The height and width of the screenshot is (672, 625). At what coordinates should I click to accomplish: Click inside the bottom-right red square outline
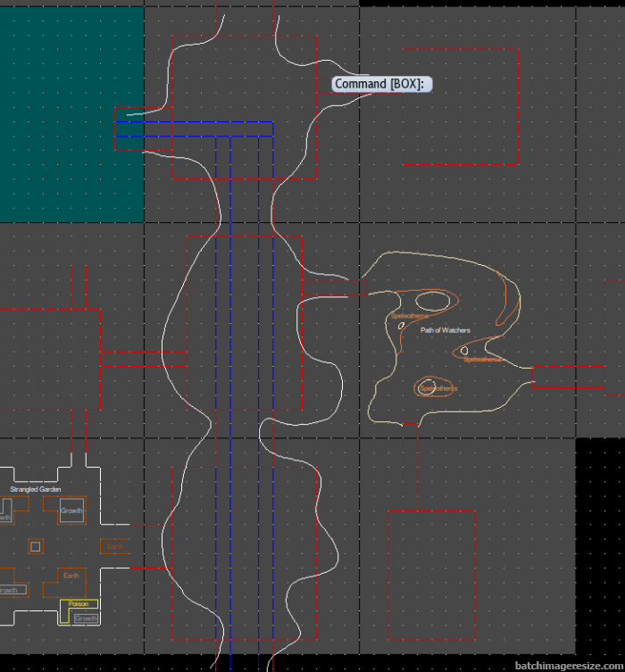(432, 575)
